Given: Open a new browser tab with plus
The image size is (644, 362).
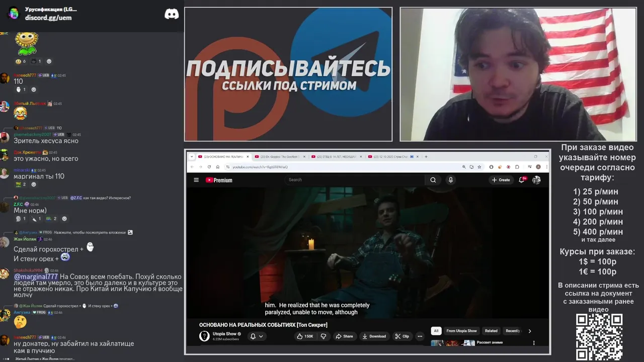Looking at the screenshot, I should click(x=426, y=156).
